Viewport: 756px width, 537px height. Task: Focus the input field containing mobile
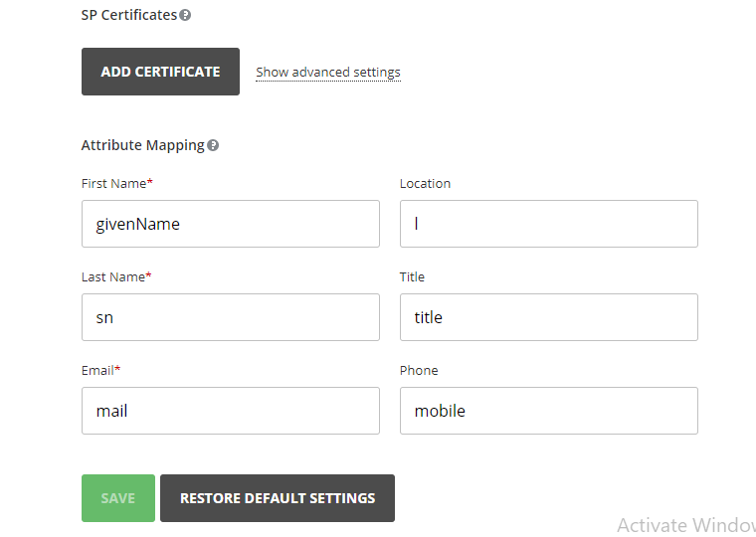(548, 411)
